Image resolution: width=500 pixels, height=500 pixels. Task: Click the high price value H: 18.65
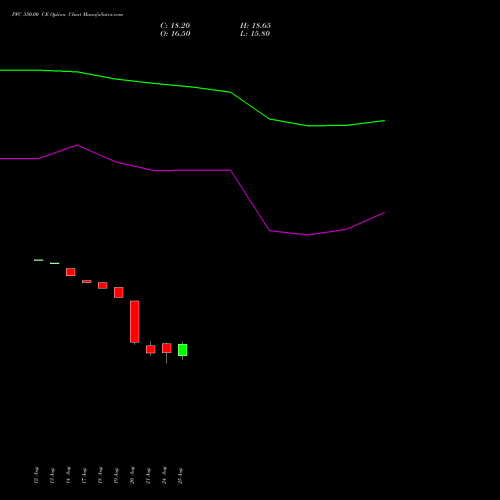coord(255,26)
